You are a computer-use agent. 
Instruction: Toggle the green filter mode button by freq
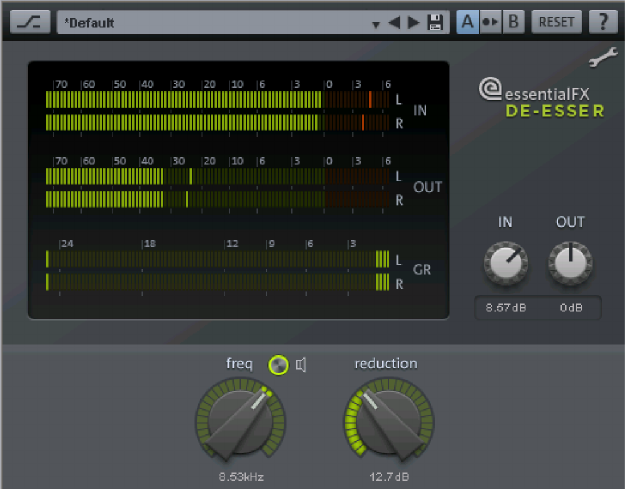[x=278, y=365]
